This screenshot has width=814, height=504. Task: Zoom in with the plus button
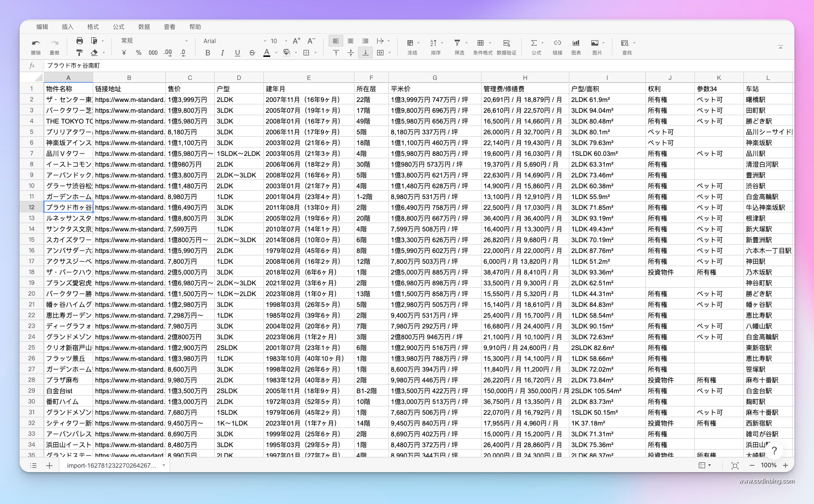[x=785, y=465]
